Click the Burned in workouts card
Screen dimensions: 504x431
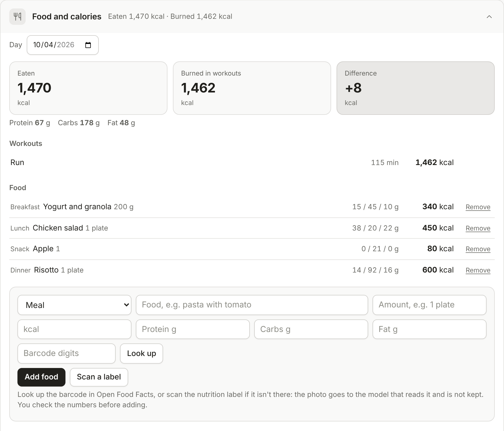coord(252,88)
